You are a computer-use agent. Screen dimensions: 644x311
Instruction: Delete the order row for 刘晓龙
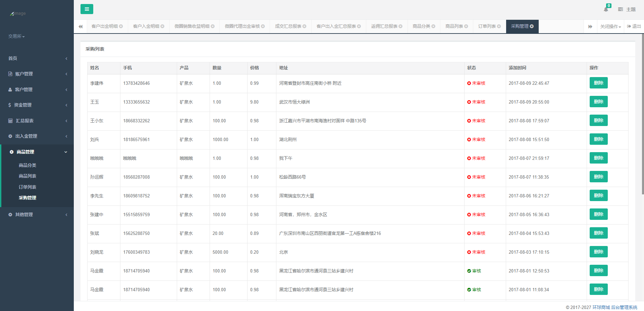click(x=598, y=252)
